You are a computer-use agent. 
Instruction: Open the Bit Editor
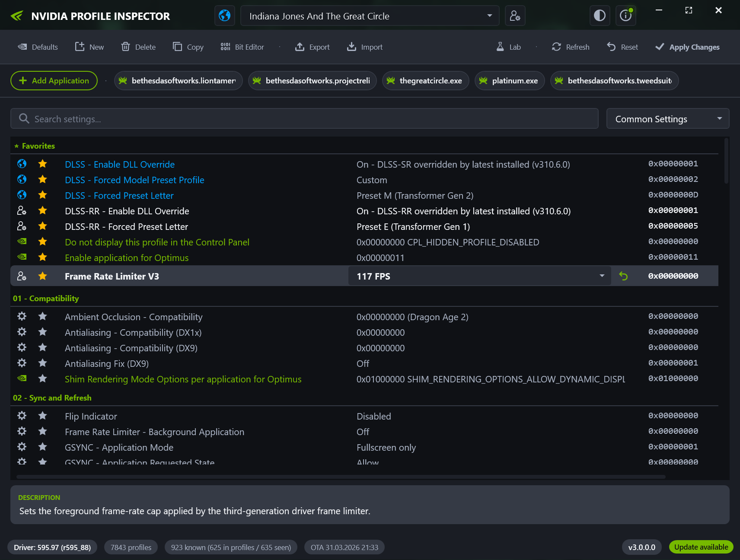pos(242,47)
